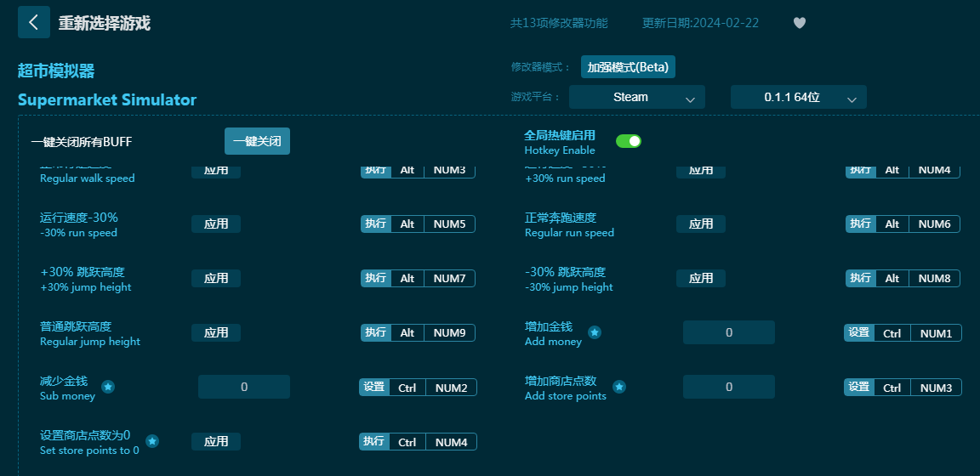Click the 超市模拟器 game title

point(56,71)
